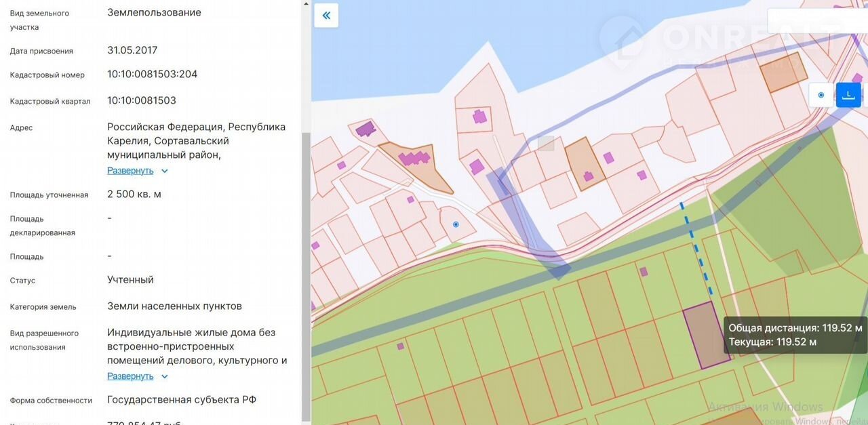Click the chevron next to address Развернуть
This screenshot has height=425, width=868.
pyautogui.click(x=165, y=171)
